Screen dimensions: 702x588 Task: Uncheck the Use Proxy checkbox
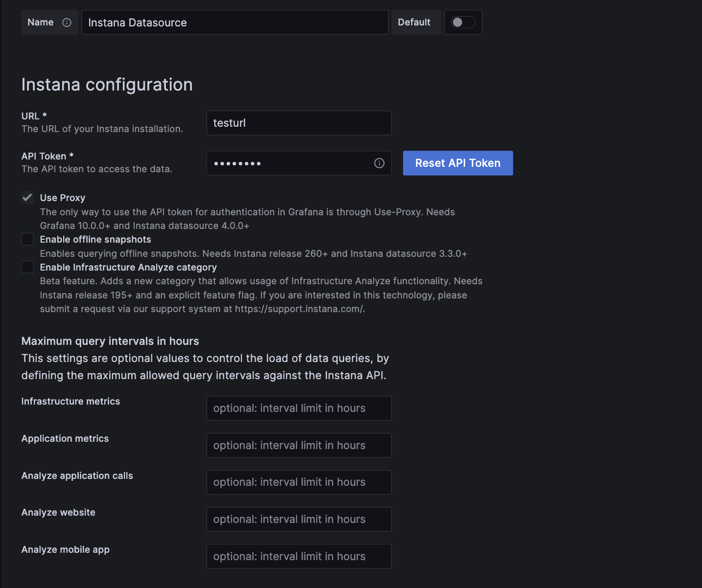[x=27, y=198]
